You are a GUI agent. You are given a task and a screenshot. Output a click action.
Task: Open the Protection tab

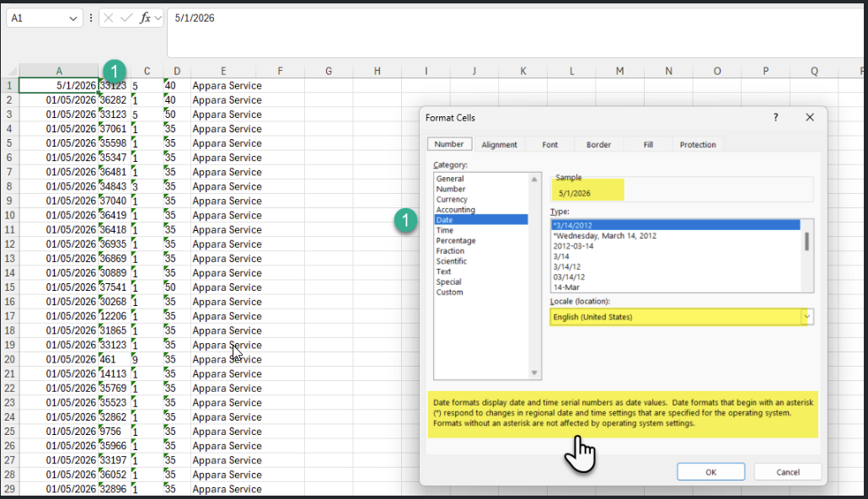tap(698, 144)
